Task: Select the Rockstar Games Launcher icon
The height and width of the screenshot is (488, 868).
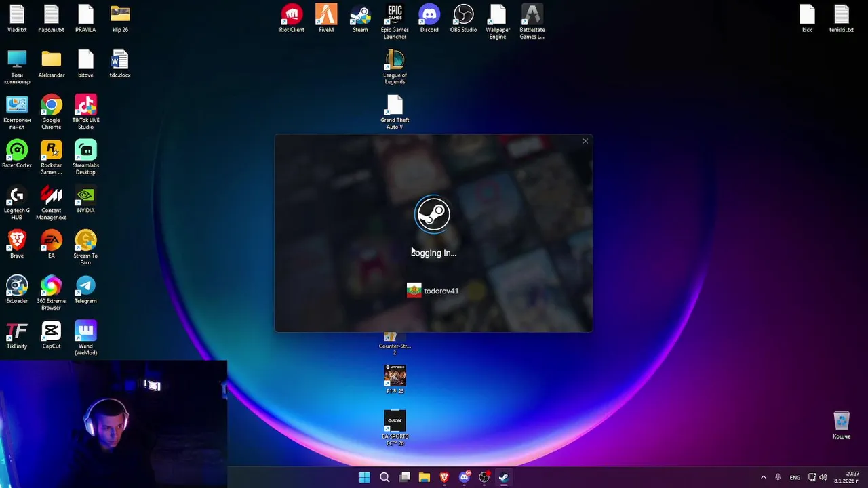Action: coord(52,157)
